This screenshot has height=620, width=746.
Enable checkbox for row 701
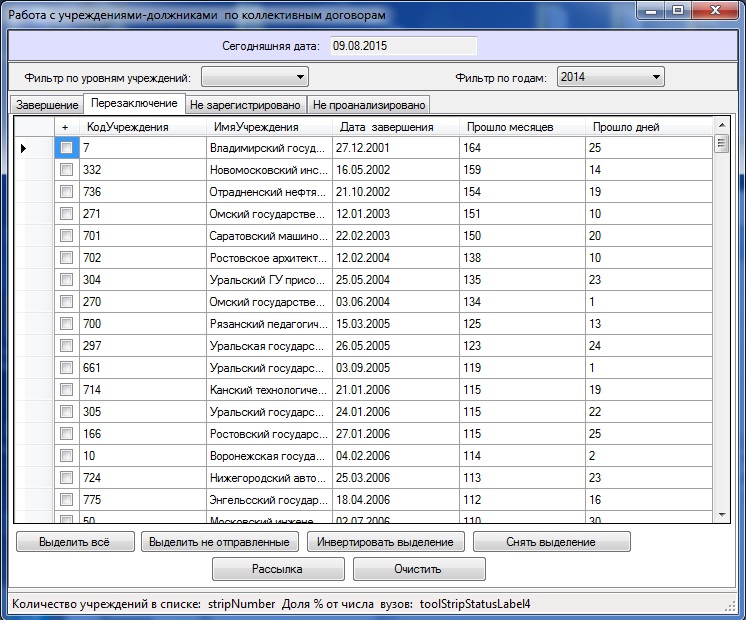67,236
